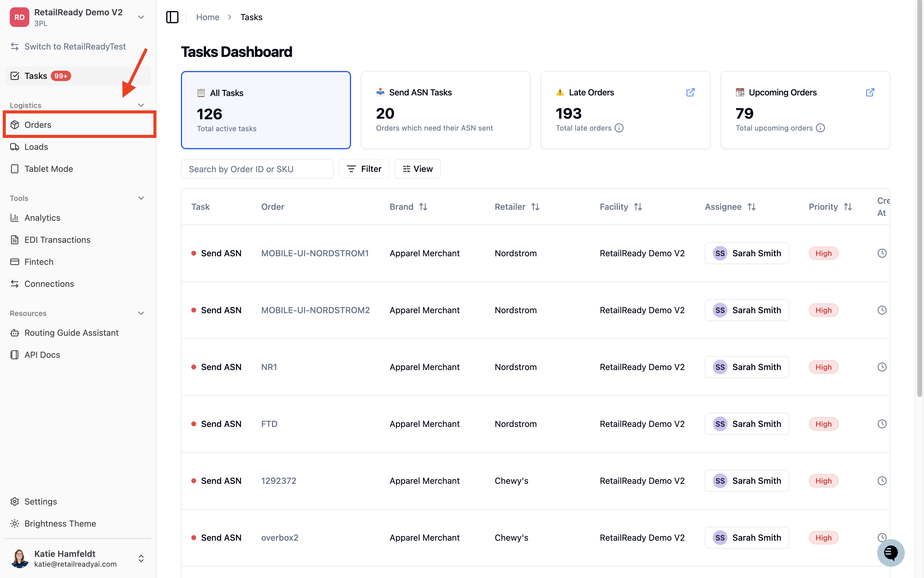Image resolution: width=924 pixels, height=578 pixels.
Task: Open Loads in the sidebar
Action: 78,147
